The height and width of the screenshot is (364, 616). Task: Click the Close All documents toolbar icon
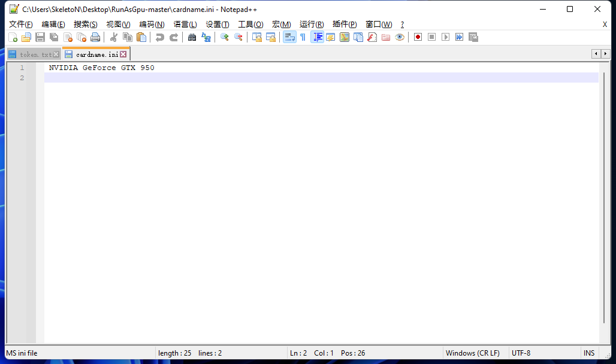[81, 37]
